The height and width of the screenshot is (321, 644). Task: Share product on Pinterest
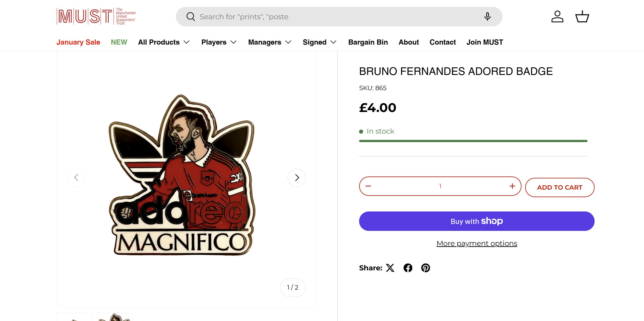pyautogui.click(x=425, y=268)
